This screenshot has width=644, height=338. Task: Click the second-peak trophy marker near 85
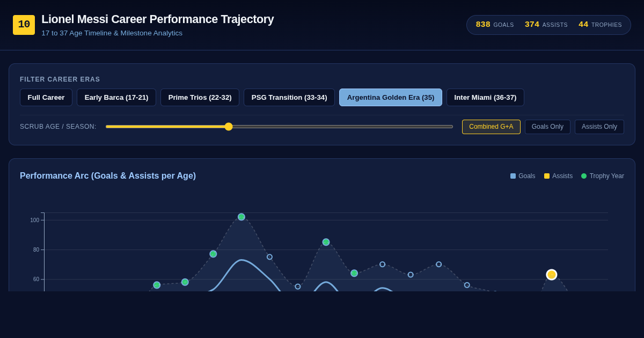pos(326,242)
